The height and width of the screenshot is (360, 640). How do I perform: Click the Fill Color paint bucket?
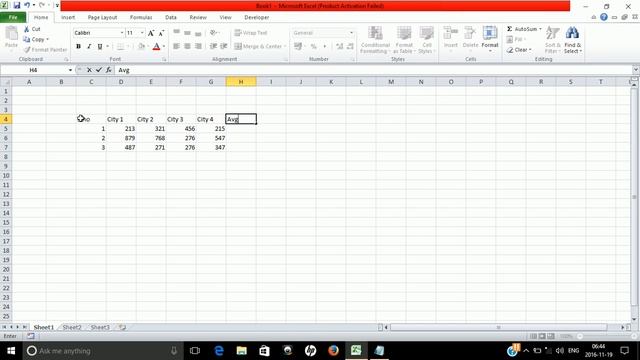pos(141,47)
